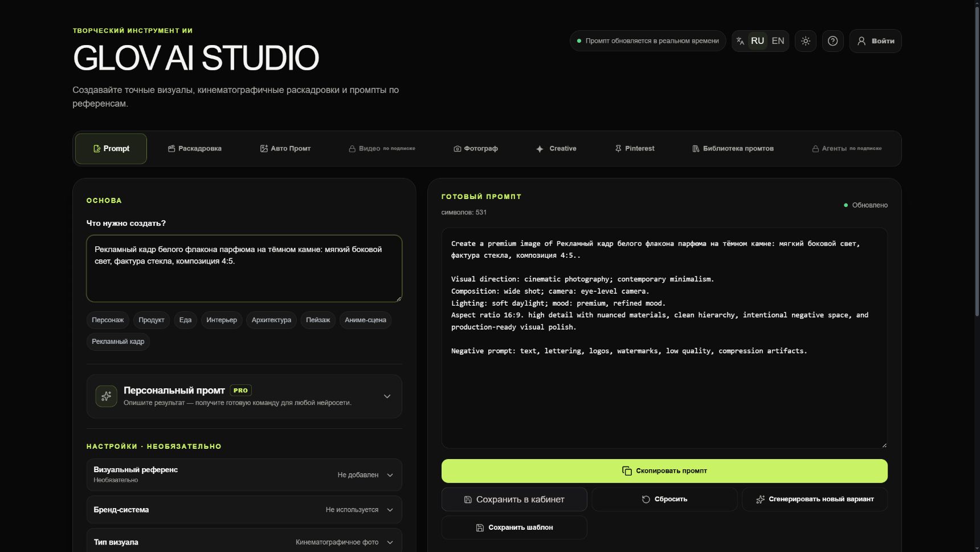Open the Creative tab

(x=556, y=149)
